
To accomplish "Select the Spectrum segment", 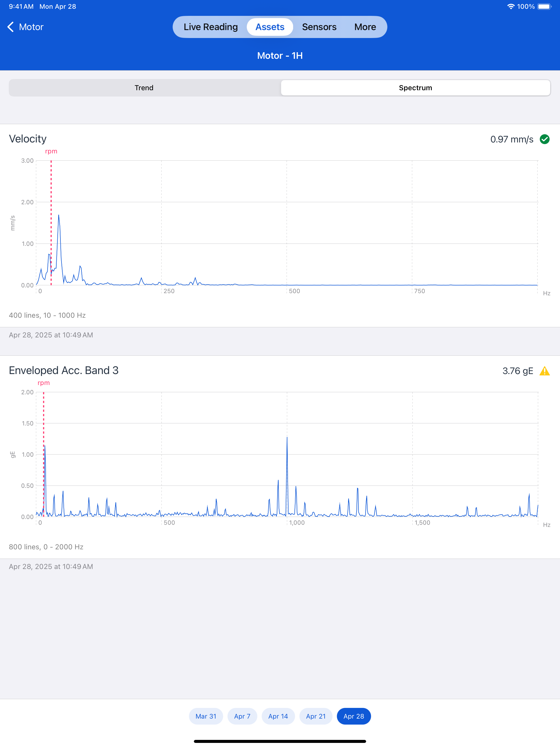I will [415, 88].
